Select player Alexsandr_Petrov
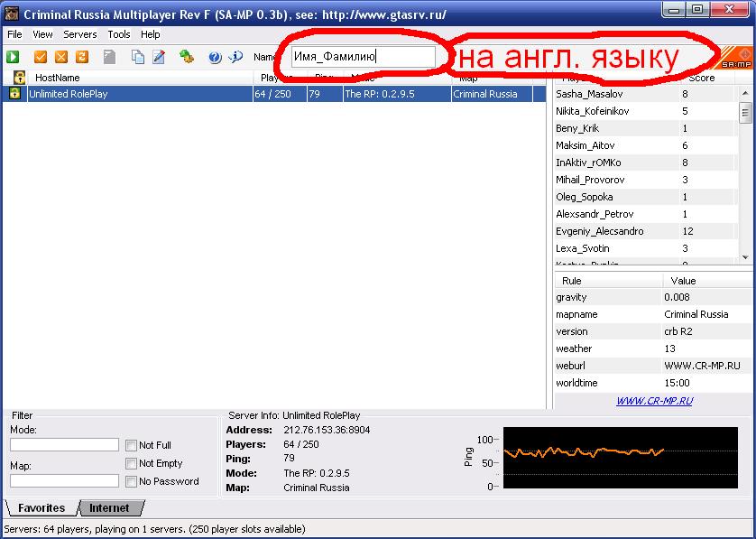 pos(647,214)
